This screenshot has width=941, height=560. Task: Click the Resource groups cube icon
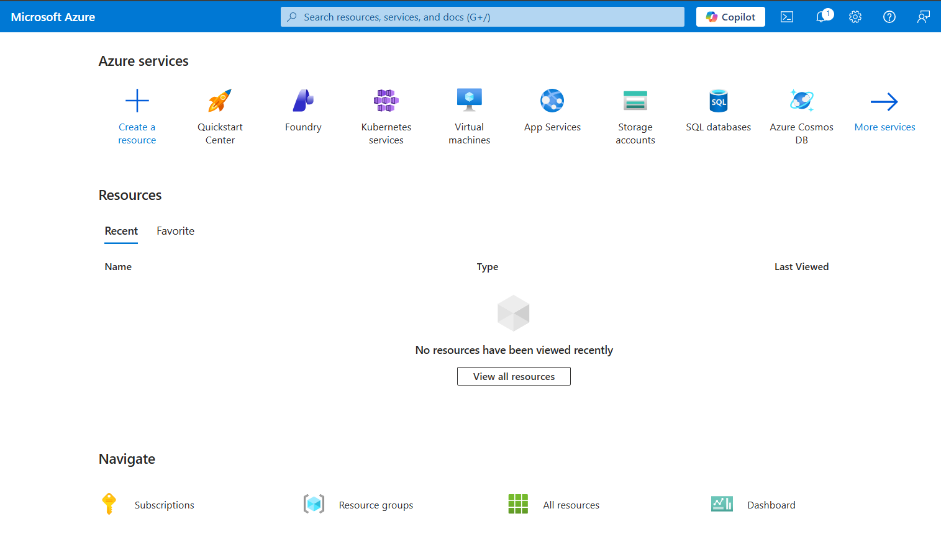click(x=314, y=504)
